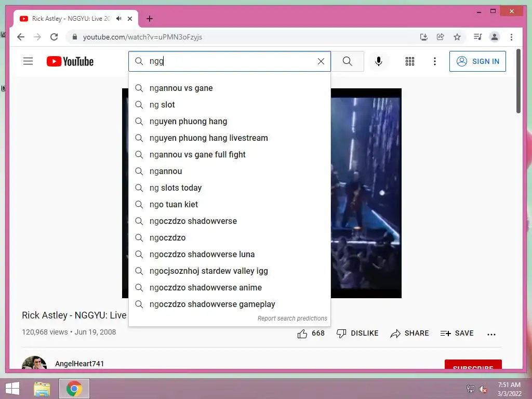Submit search with the magnifier button
532x399 pixels.
[347, 61]
